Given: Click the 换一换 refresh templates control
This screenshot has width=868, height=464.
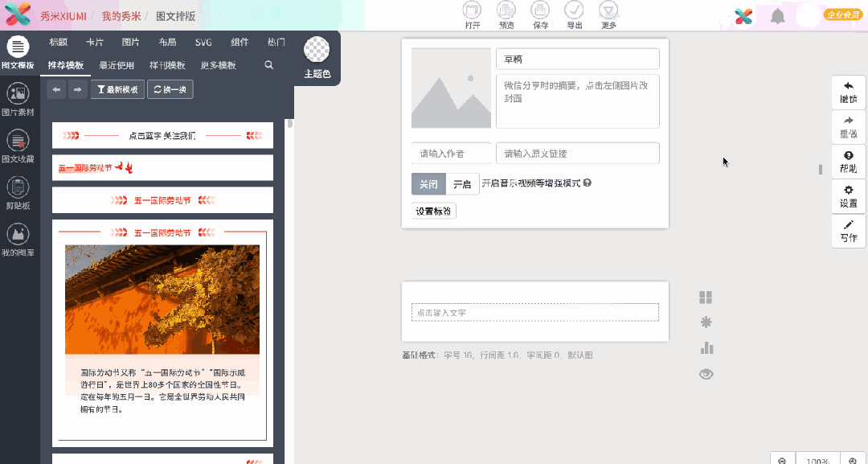Looking at the screenshot, I should coord(170,89).
